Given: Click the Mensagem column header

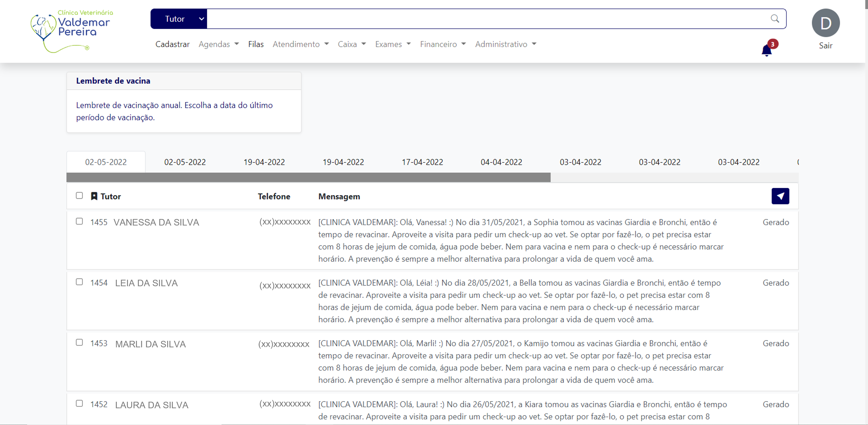Looking at the screenshot, I should pos(339,196).
